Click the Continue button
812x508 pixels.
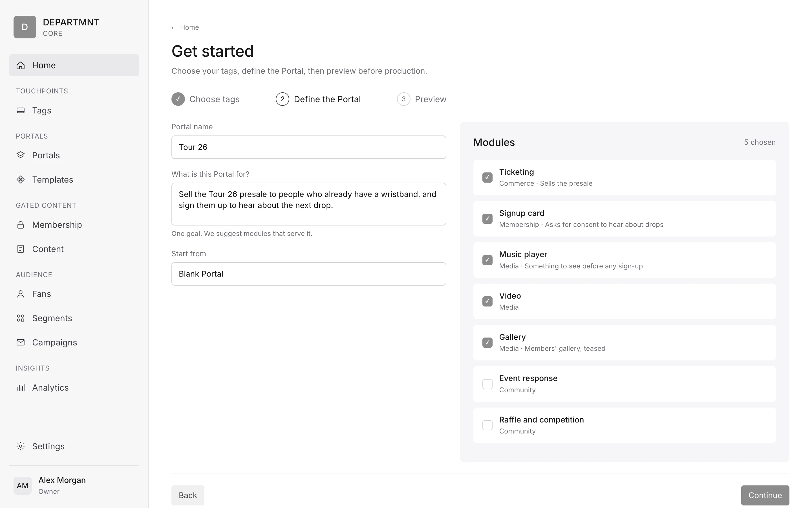tap(765, 495)
